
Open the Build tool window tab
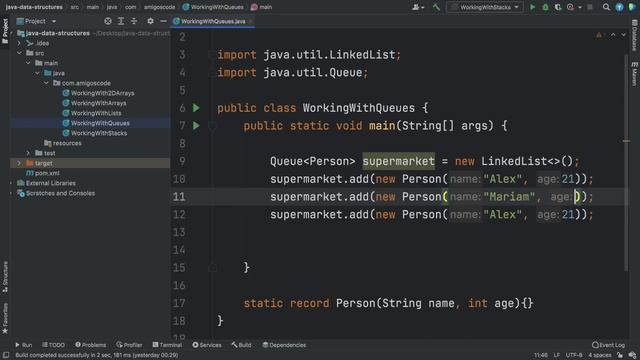241,345
